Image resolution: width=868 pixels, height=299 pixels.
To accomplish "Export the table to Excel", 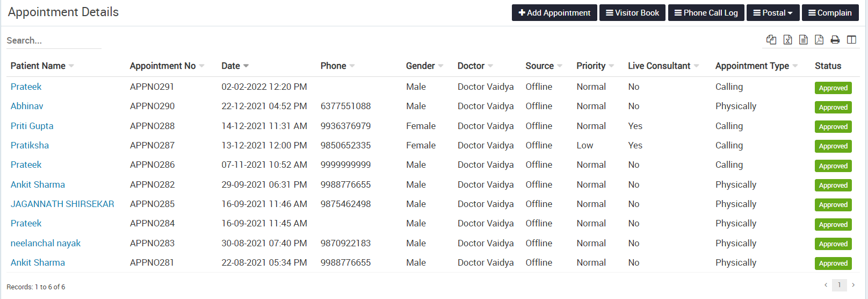I will (x=787, y=39).
